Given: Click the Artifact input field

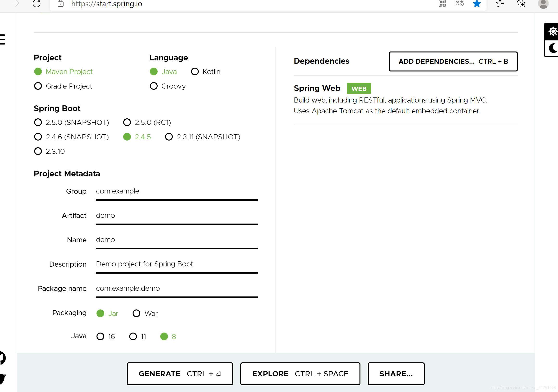Looking at the screenshot, I should 176,216.
